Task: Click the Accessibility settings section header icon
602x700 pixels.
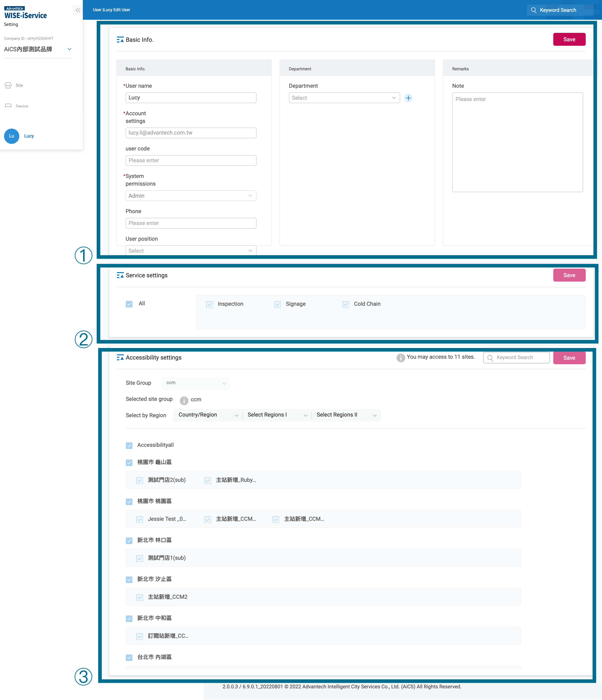Action: 120,357
